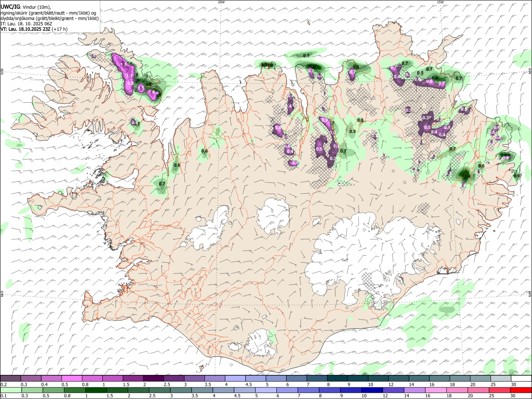Select snow legend swatch labeled 1.5
The height and width of the screenshot is (399, 532).
coord(133,378)
